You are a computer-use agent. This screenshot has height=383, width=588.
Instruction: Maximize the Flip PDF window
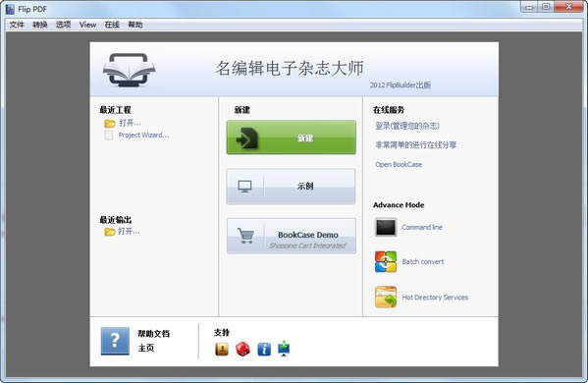546,7
